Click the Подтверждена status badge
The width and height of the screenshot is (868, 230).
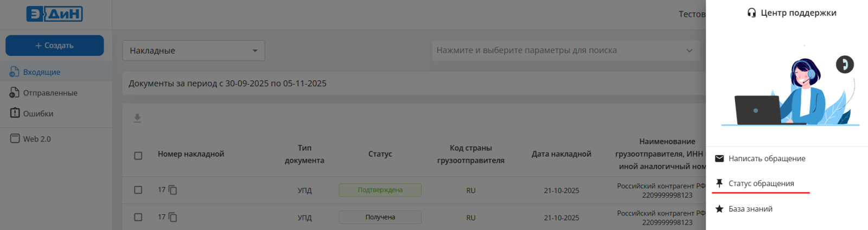(380, 190)
